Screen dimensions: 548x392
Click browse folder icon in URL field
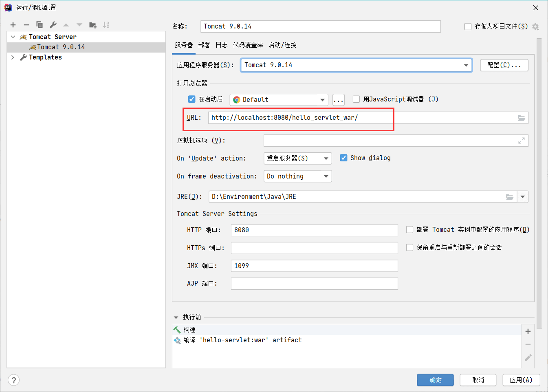click(522, 118)
